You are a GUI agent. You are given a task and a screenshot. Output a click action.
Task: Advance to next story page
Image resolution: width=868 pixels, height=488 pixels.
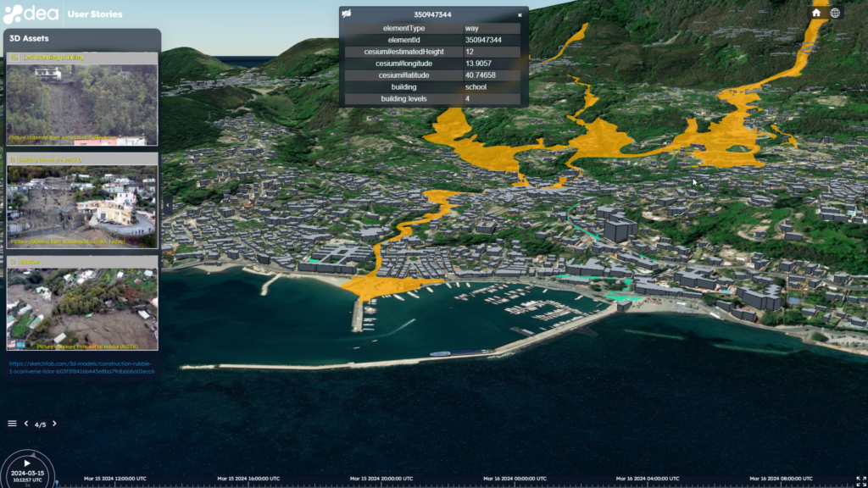coord(55,424)
